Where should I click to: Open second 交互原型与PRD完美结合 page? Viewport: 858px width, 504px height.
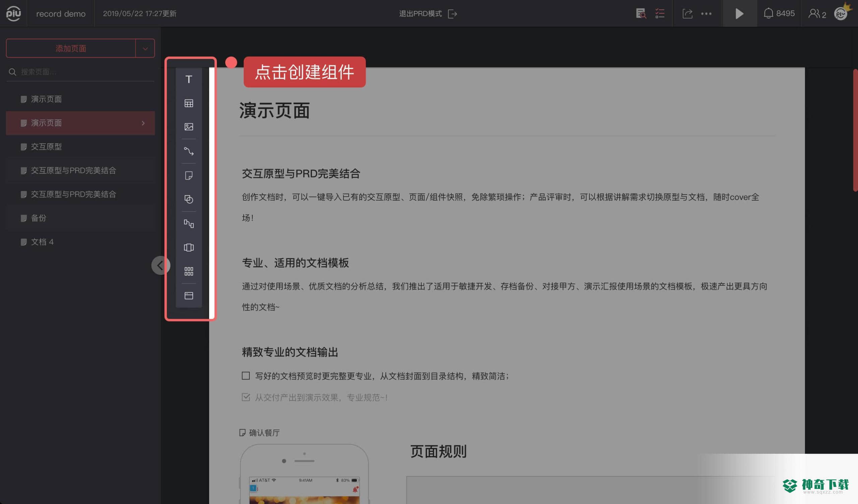80,194
